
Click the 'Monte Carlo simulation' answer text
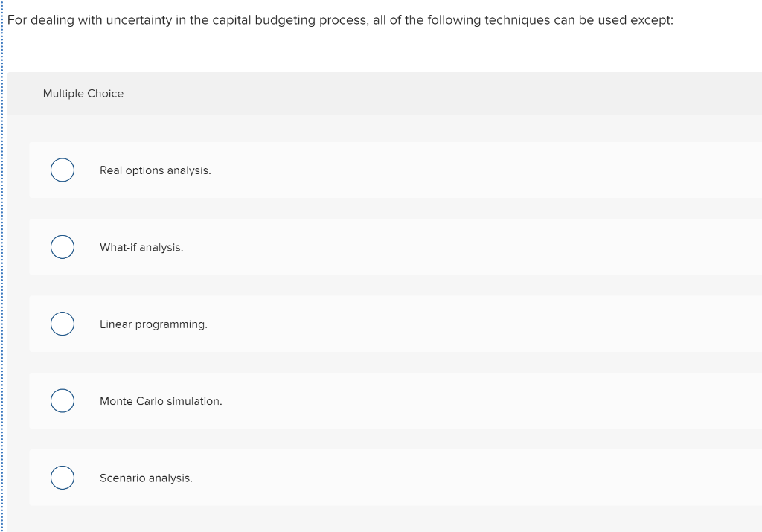161,401
